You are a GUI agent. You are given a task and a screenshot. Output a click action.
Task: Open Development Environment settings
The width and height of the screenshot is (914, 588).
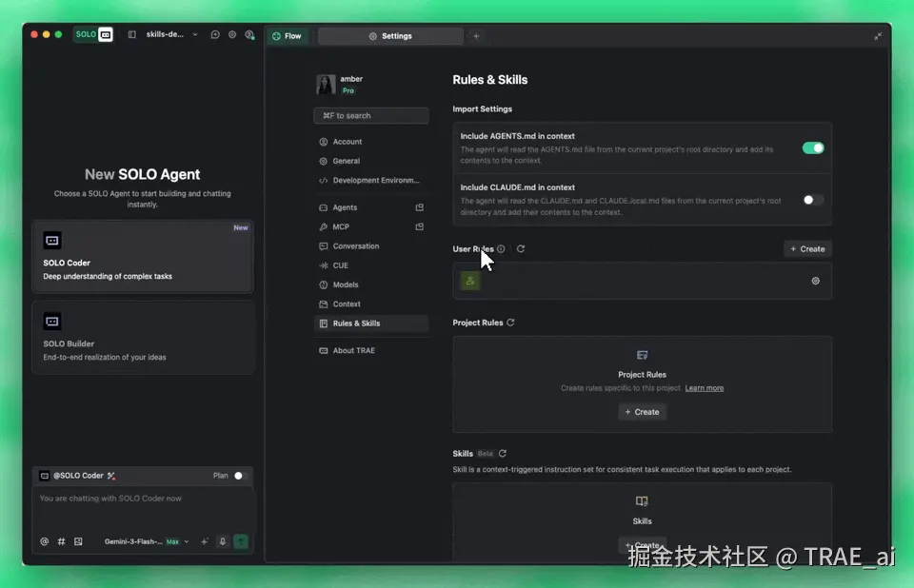point(371,180)
